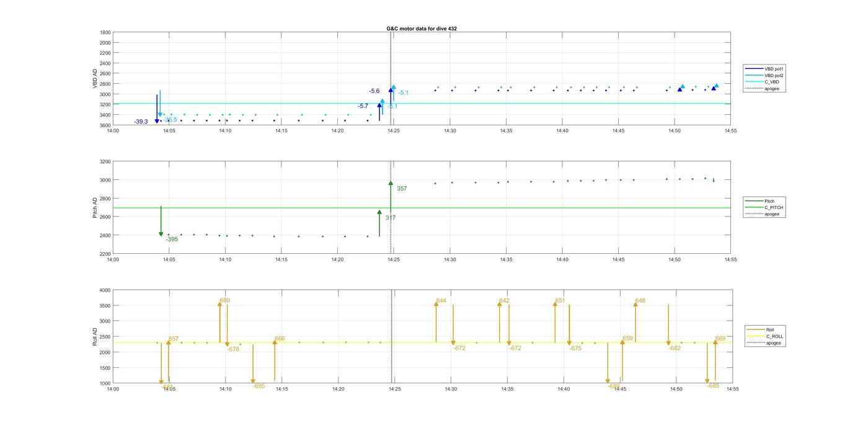The image size is (868, 430).
Task: Click the -682 roll data label
Action: pyautogui.click(x=675, y=348)
